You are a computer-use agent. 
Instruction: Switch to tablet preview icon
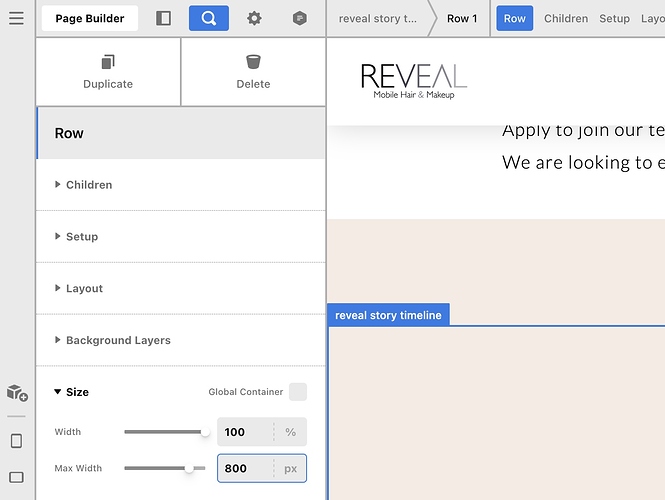pos(16,477)
